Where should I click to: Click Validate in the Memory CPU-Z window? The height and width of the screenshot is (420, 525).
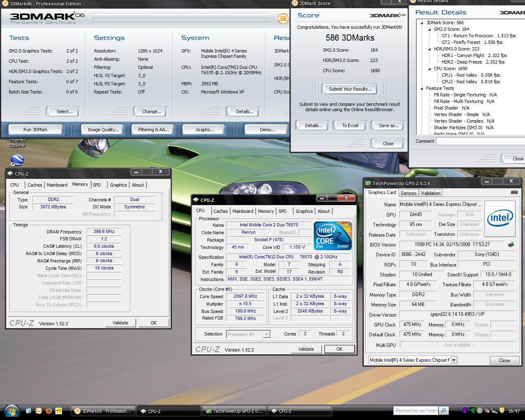click(120, 323)
